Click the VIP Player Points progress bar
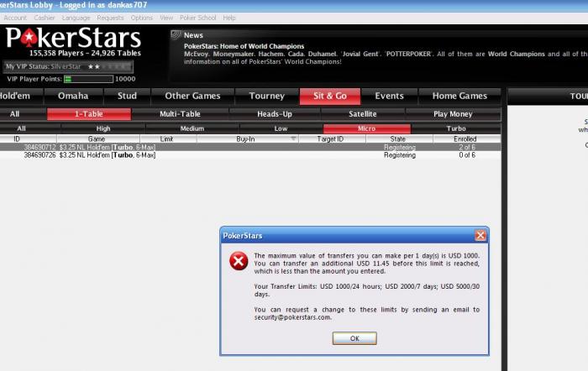The image size is (588, 371). 88,79
